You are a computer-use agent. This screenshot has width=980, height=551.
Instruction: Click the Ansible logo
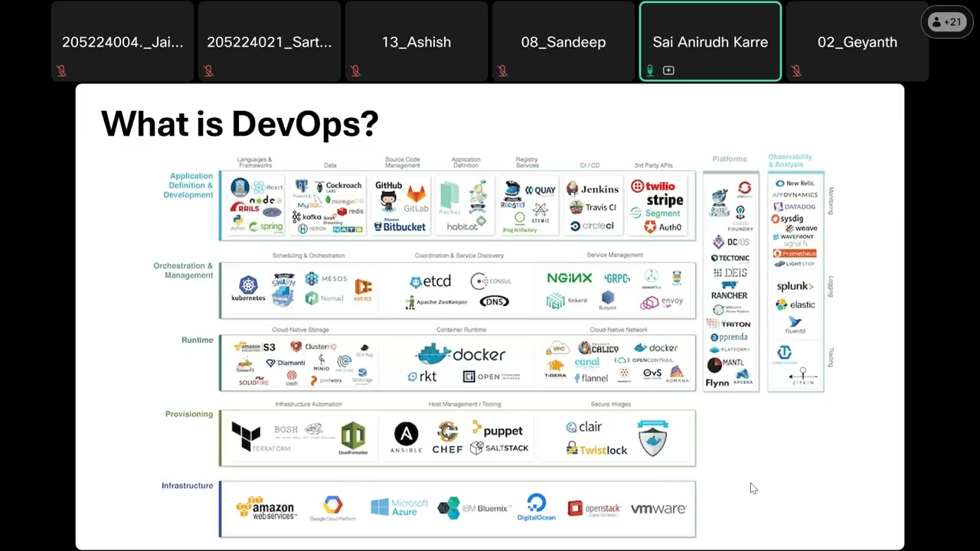coord(406,439)
